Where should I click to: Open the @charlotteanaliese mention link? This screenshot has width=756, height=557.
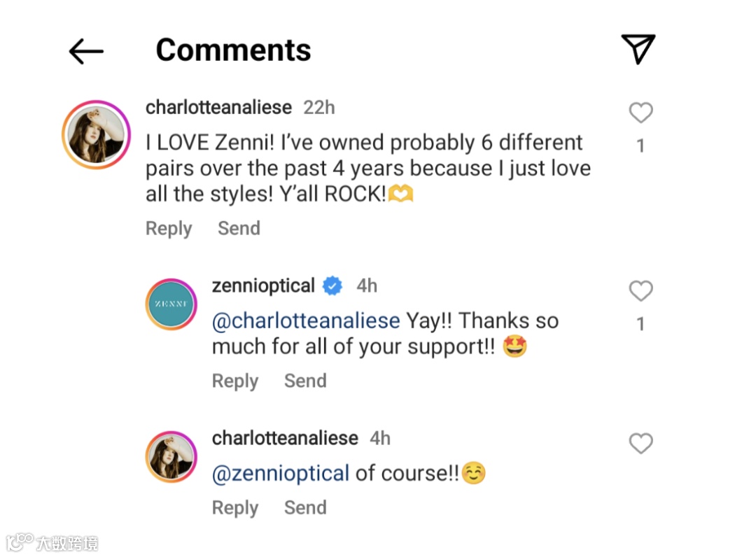click(306, 321)
